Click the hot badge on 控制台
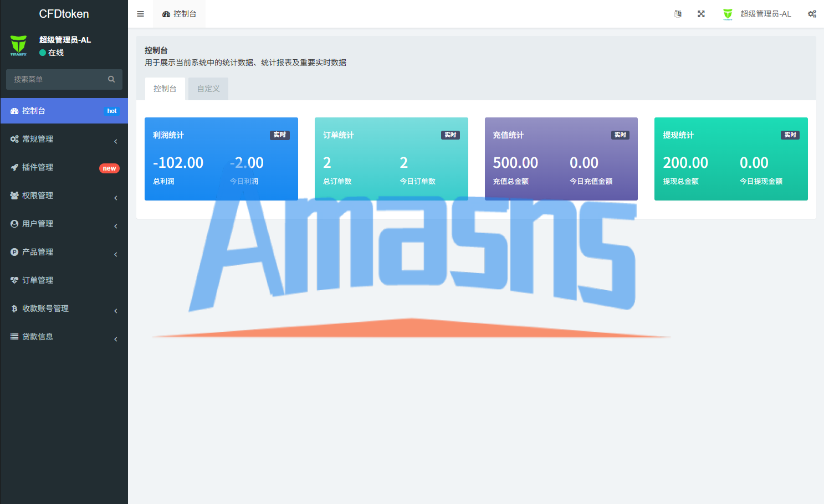The image size is (824, 504). [112, 111]
